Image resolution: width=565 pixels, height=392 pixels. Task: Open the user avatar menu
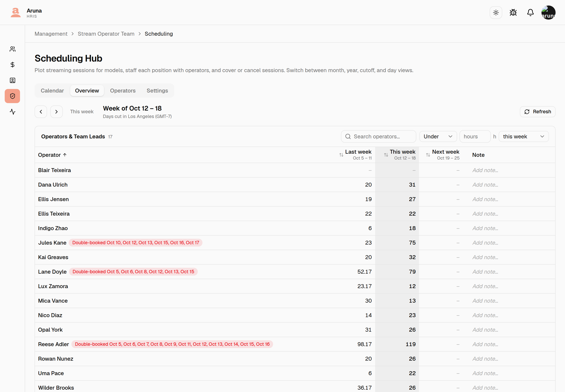tap(548, 13)
